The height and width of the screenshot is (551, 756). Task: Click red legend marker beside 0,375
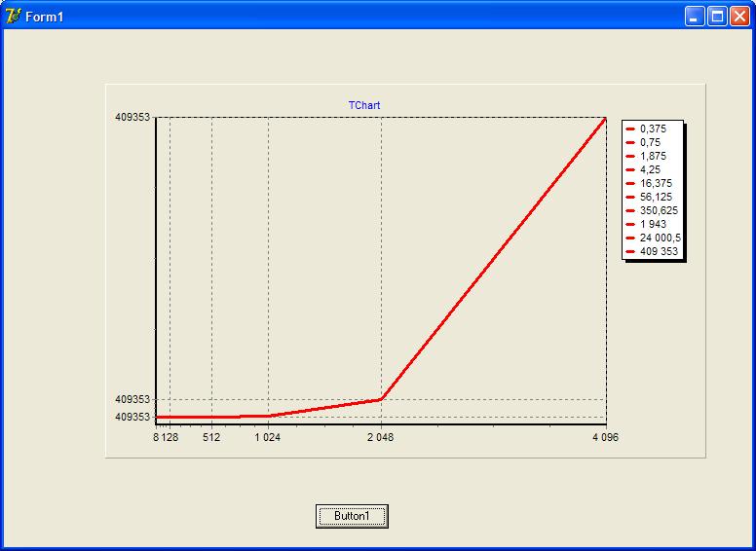630,129
